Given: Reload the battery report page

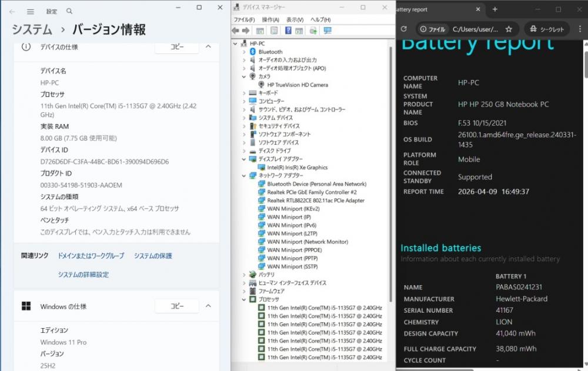Looking at the screenshot, I should tap(403, 29).
